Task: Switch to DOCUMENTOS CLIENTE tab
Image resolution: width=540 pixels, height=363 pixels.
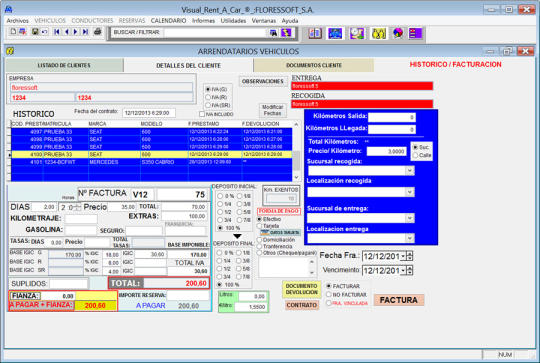Action: (x=314, y=65)
